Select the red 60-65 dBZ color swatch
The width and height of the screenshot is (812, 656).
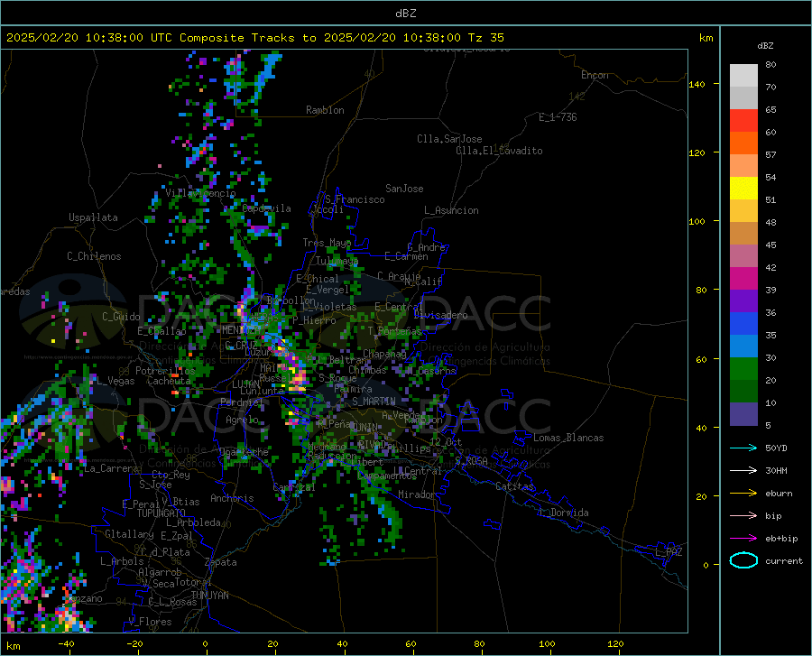pyautogui.click(x=743, y=121)
